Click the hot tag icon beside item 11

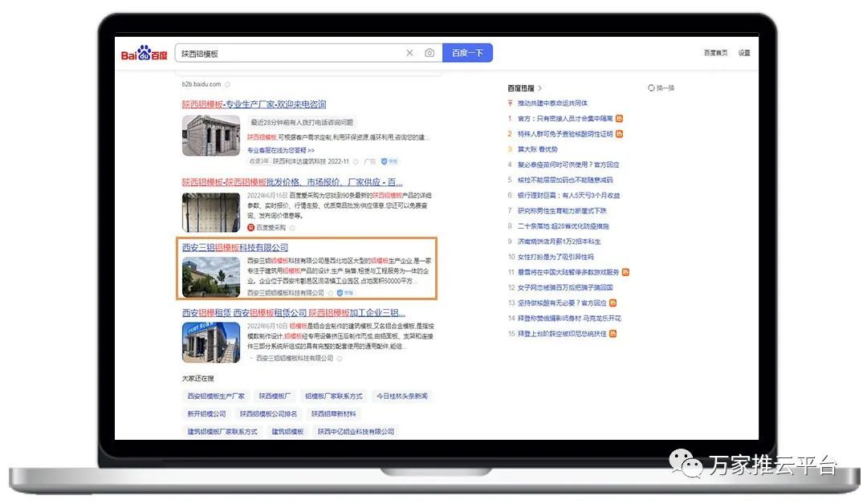click(625, 272)
